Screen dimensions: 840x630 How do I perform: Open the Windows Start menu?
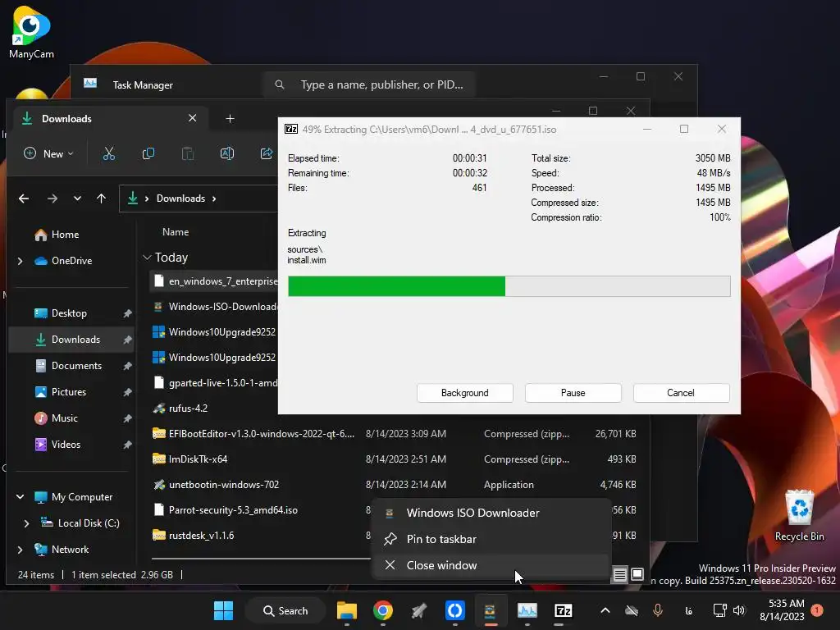223,610
